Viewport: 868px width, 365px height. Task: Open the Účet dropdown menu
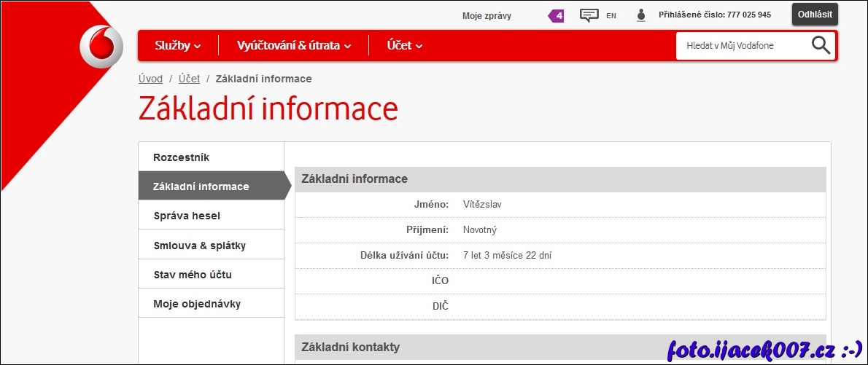(405, 46)
